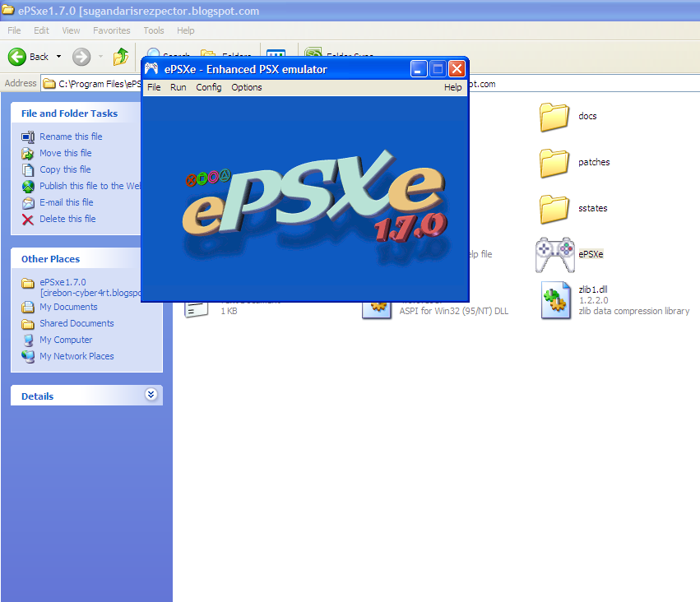Click the green Back arrow button
The height and width of the screenshot is (602, 700).
17,57
